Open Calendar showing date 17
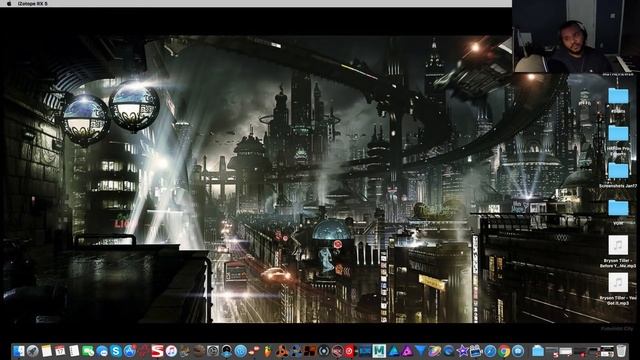640x360 pixels. click(60, 351)
